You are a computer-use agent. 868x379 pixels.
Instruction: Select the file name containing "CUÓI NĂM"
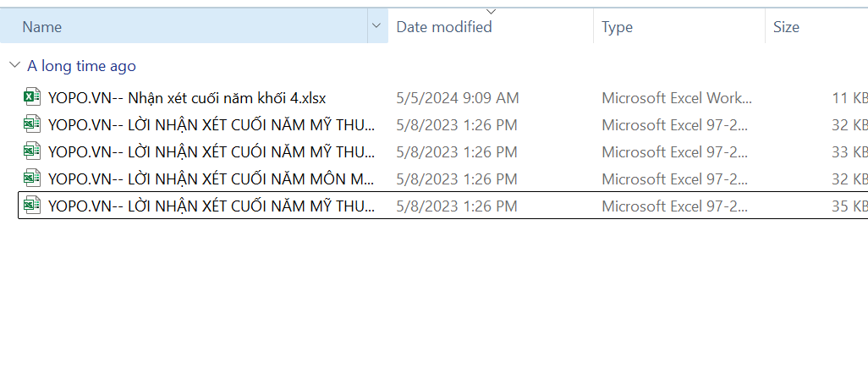point(212,152)
